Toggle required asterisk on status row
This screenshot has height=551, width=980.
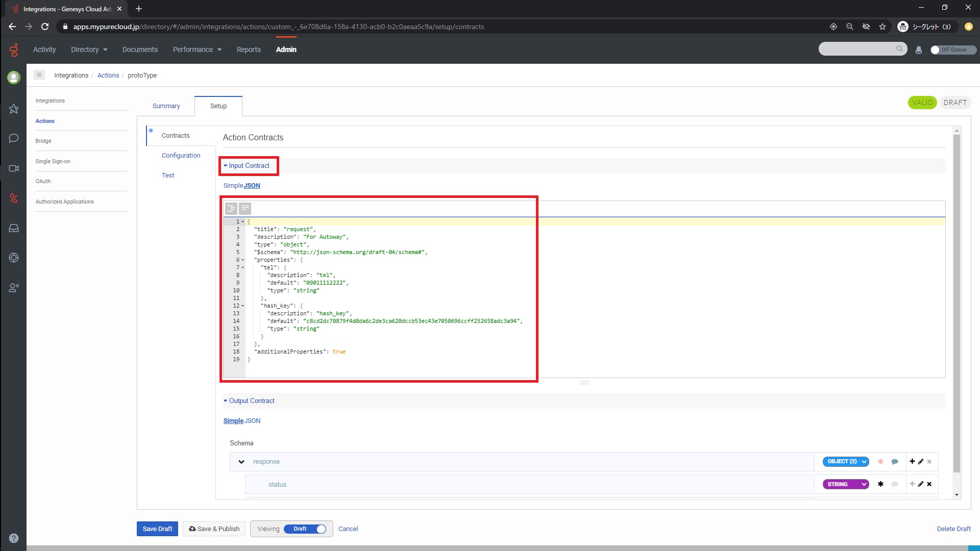(x=880, y=484)
